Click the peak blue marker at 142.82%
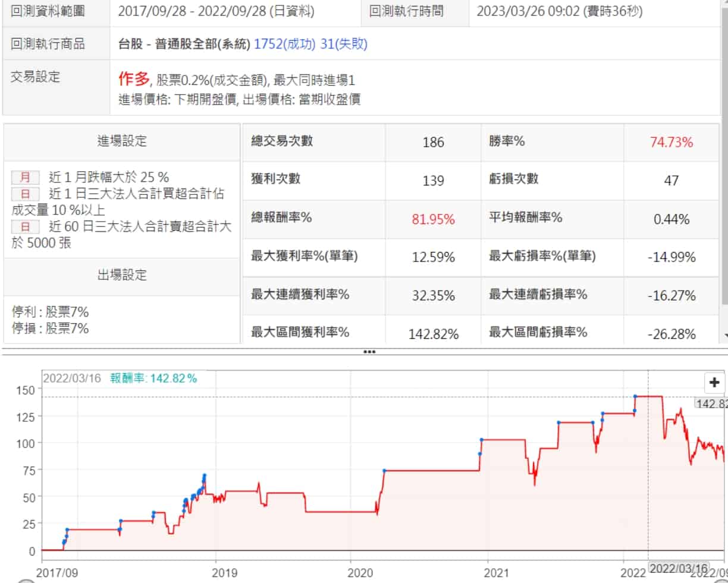This screenshot has width=728, height=583. [635, 396]
